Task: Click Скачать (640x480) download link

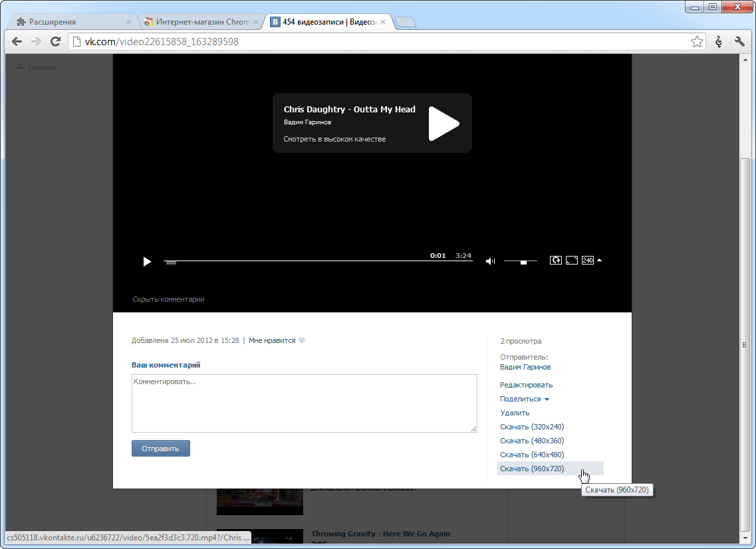Action: (x=532, y=455)
